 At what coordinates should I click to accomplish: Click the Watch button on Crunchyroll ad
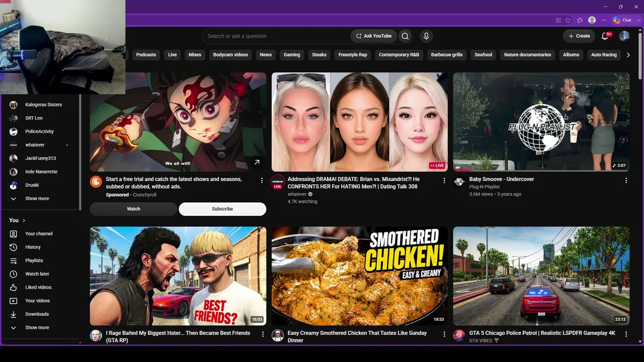point(133,209)
